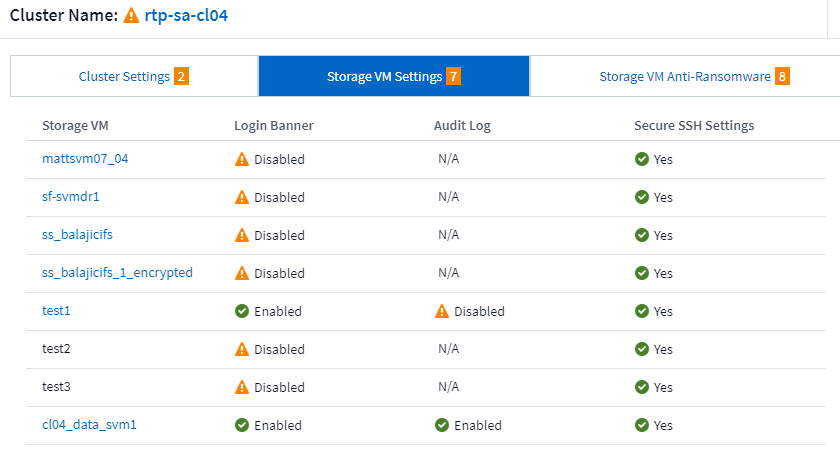Select the Storage VM Settings tab
The image size is (840, 459).
point(384,76)
